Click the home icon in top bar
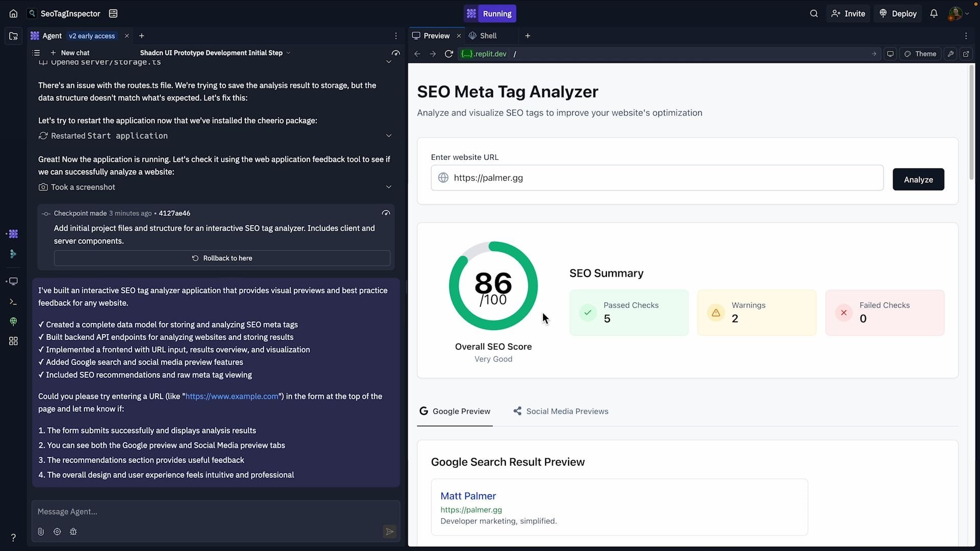Image resolution: width=980 pixels, height=551 pixels. coord(13,14)
